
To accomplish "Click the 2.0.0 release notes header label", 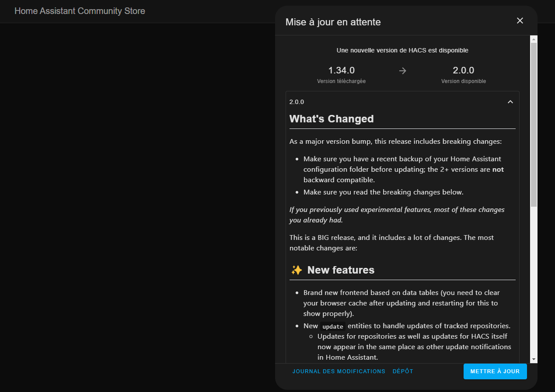I will pyautogui.click(x=297, y=102).
